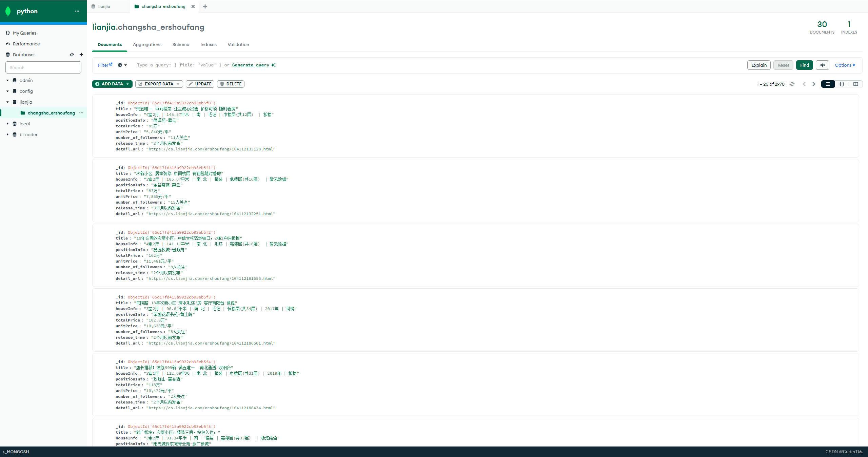
Task: Open the query history clock dropdown
Action: [122, 65]
